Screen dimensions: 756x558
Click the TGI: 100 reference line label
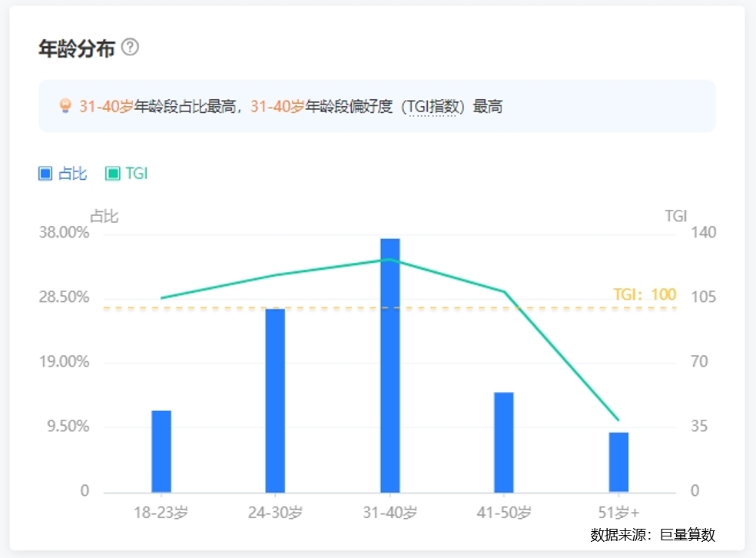click(645, 294)
